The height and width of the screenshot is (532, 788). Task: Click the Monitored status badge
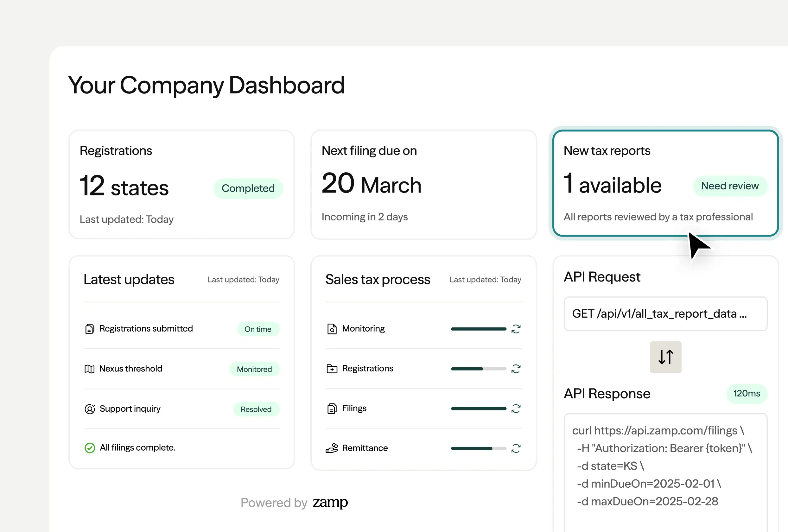(254, 369)
